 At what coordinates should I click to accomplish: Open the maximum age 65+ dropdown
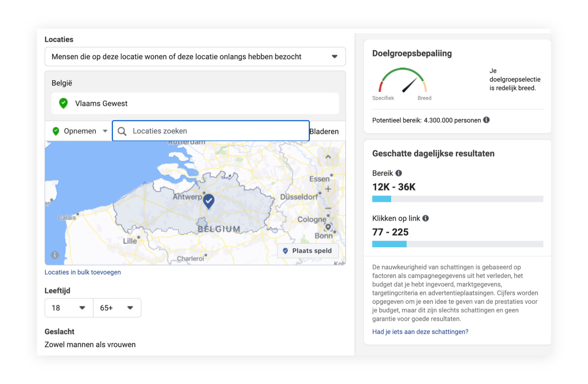117,308
